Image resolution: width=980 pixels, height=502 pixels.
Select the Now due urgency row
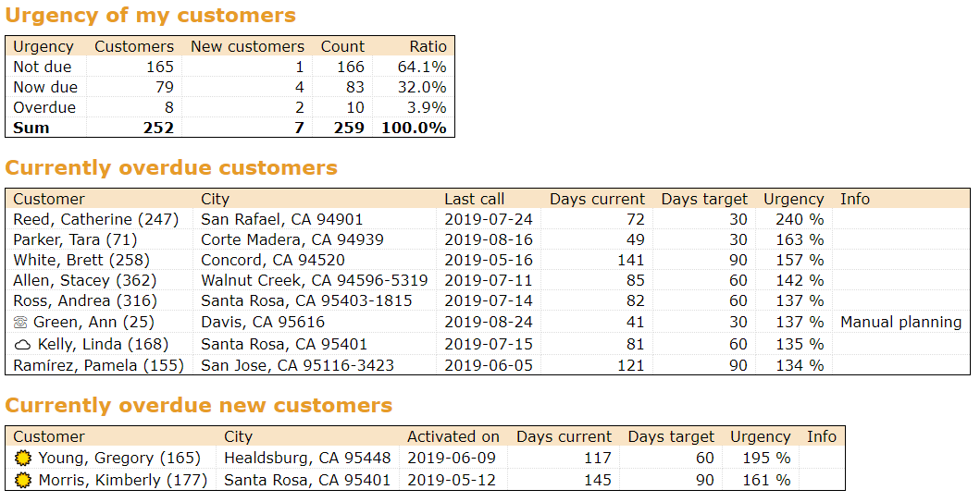pyautogui.click(x=230, y=87)
